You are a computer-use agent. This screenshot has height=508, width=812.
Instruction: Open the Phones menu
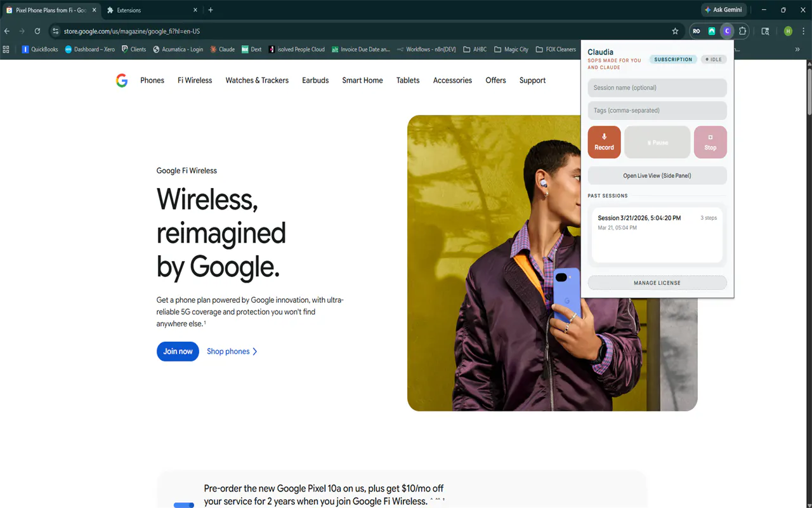click(152, 81)
